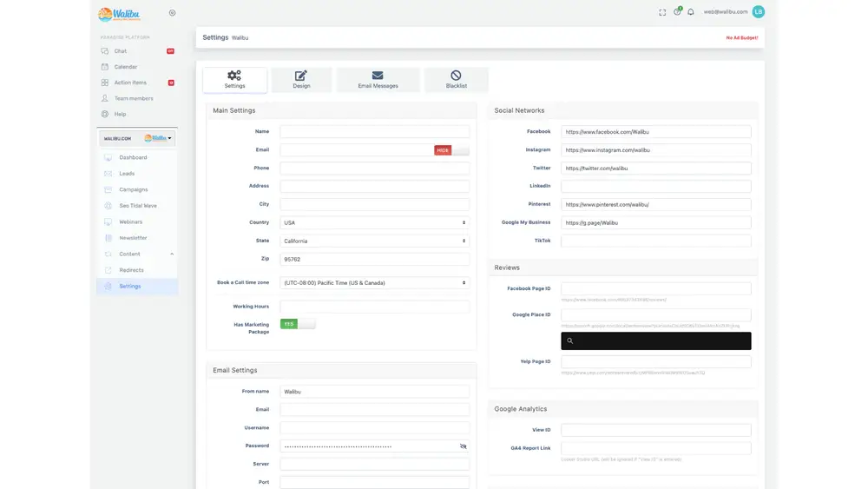Open Help icon in sidebar

105,114
